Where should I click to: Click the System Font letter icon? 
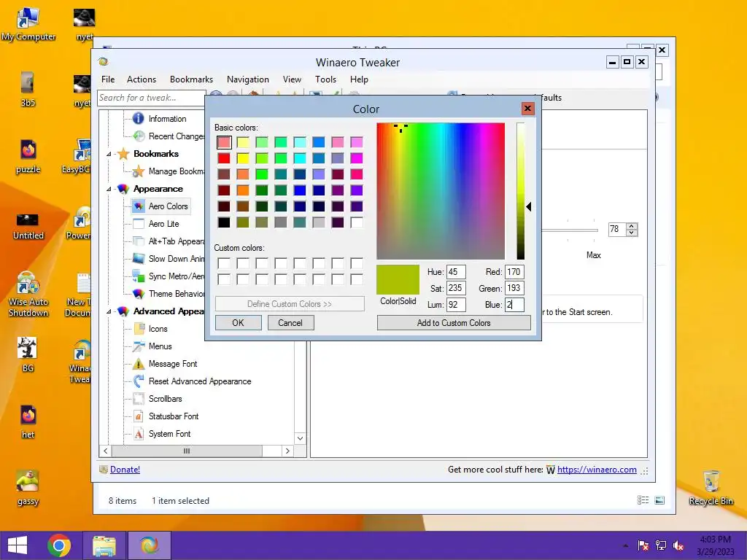click(x=138, y=434)
